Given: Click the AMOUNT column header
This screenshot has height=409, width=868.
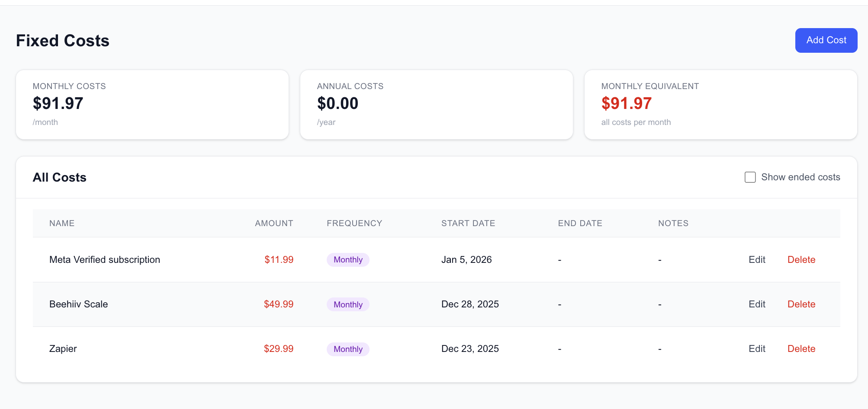Looking at the screenshot, I should 273,223.
